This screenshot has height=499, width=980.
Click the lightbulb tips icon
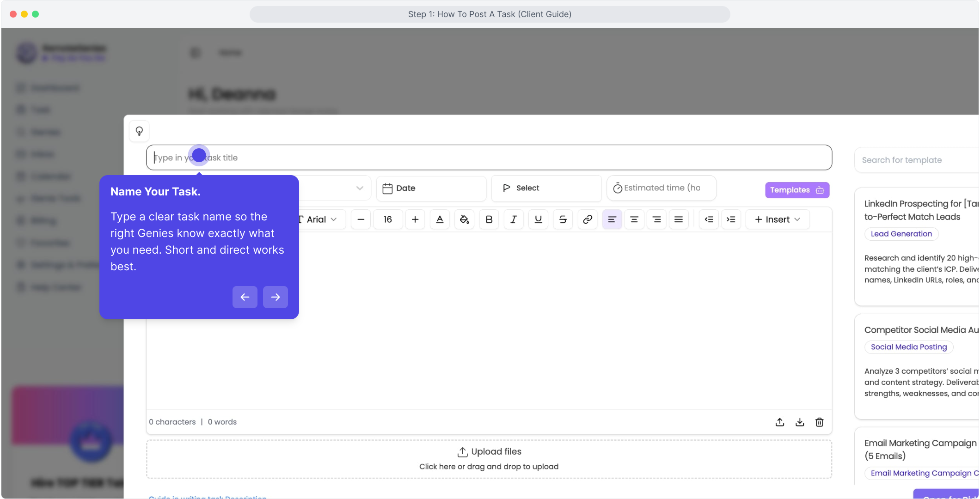click(x=139, y=131)
